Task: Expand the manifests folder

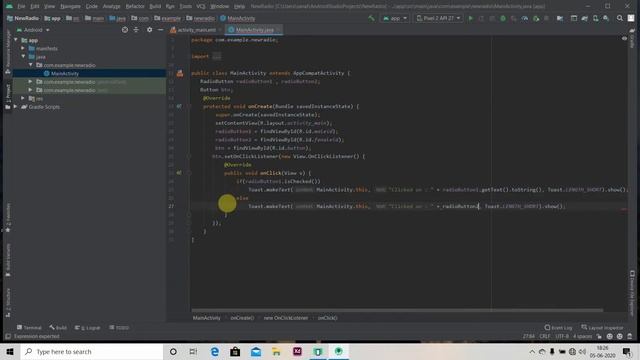Action: tap(23, 48)
